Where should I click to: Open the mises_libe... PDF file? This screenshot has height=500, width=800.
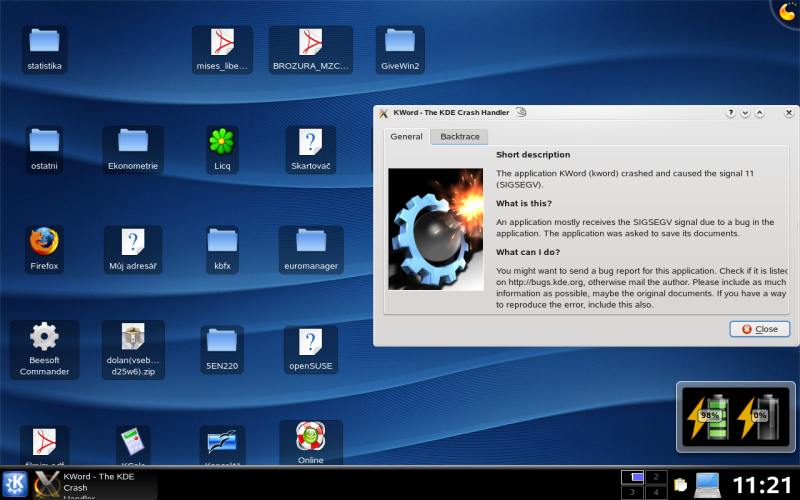tap(222, 49)
